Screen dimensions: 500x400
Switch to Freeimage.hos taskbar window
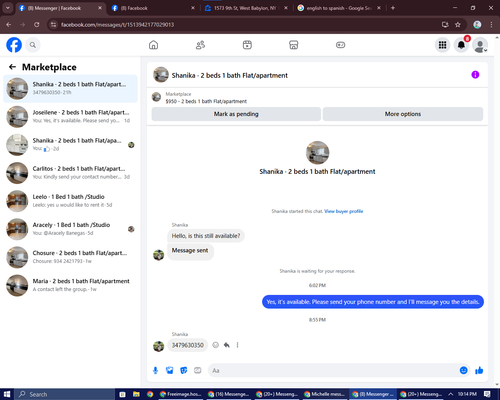180,394
